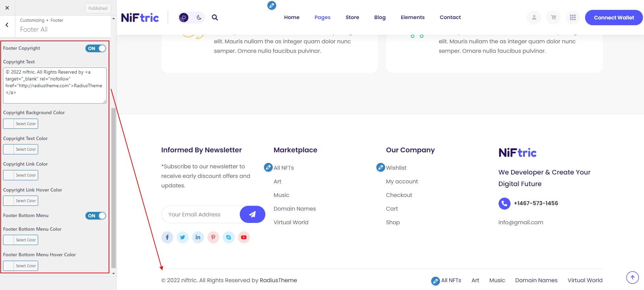Click the YouTube social icon

[x=244, y=237]
